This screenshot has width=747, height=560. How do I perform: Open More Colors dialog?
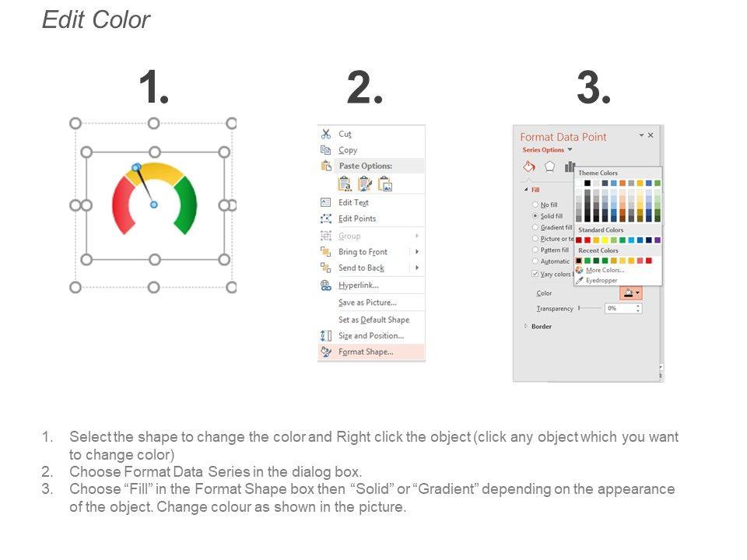[605, 270]
